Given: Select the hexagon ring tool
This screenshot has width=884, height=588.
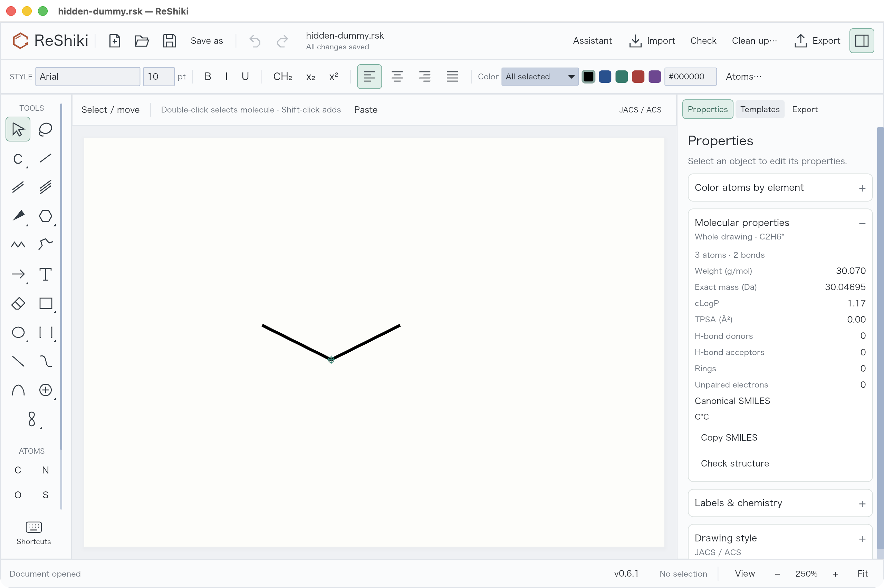Looking at the screenshot, I should coord(45,216).
